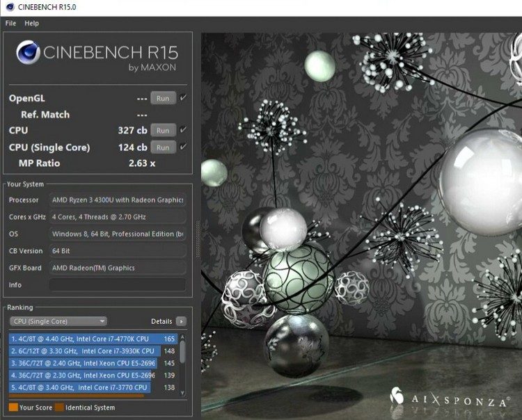
Task: Click the orange Your Score legend swatch
Action: click(13, 407)
